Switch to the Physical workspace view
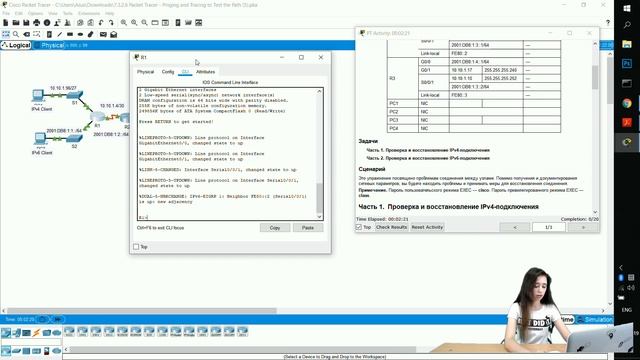The image size is (640, 360). point(49,45)
